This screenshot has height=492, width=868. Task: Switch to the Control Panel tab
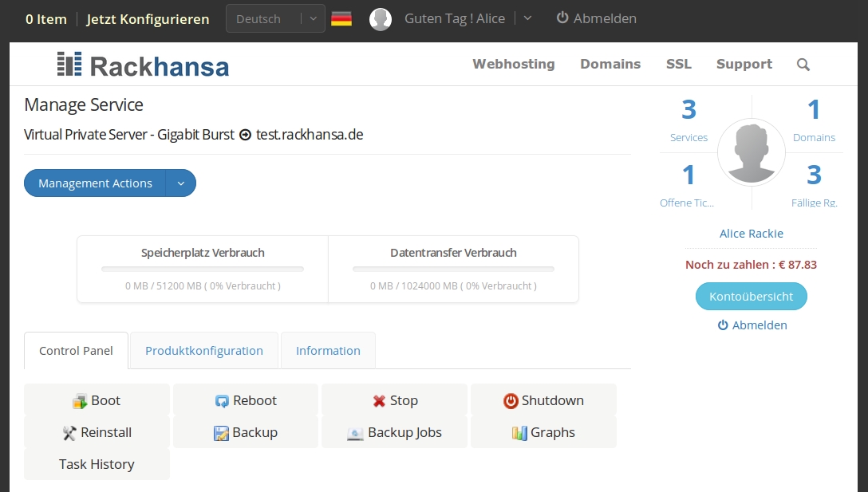tap(76, 351)
